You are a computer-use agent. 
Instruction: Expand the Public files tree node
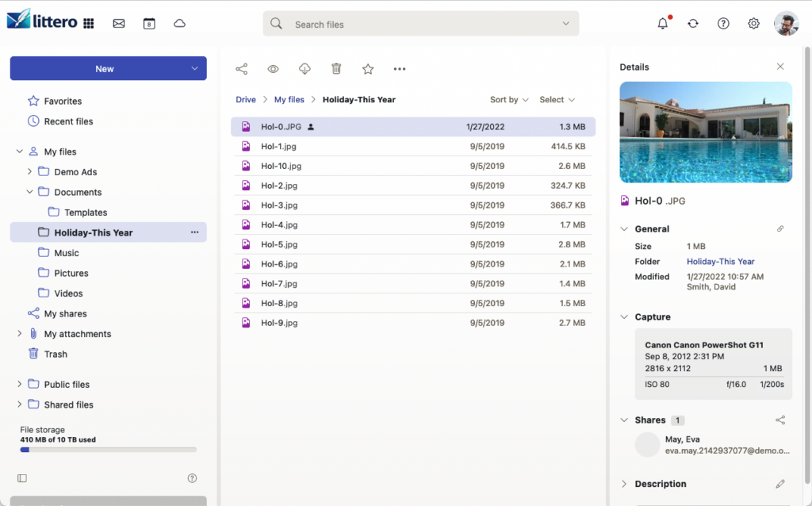point(20,385)
